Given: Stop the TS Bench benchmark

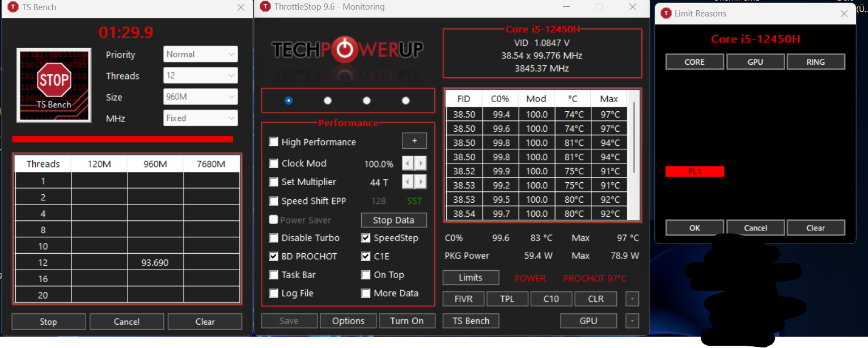Looking at the screenshot, I should (49, 321).
